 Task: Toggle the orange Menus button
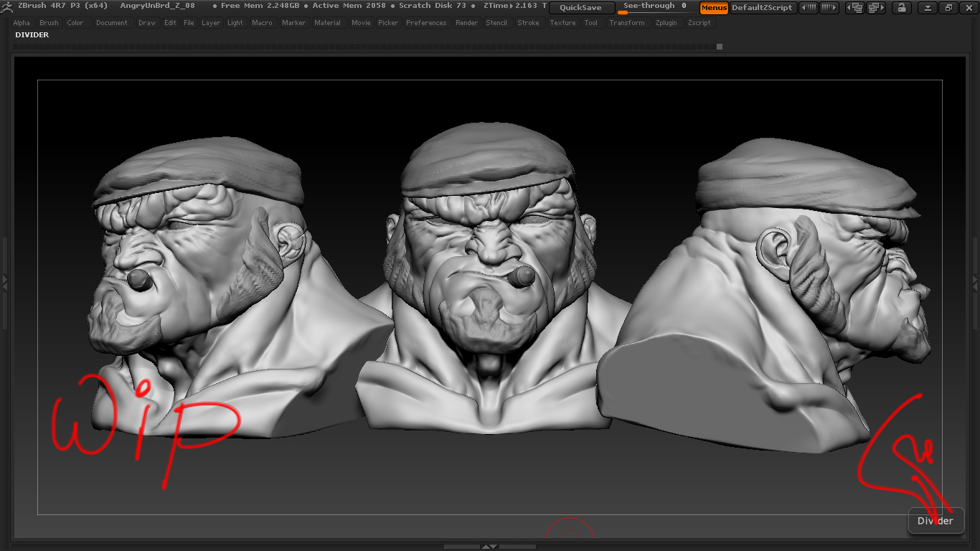(714, 8)
